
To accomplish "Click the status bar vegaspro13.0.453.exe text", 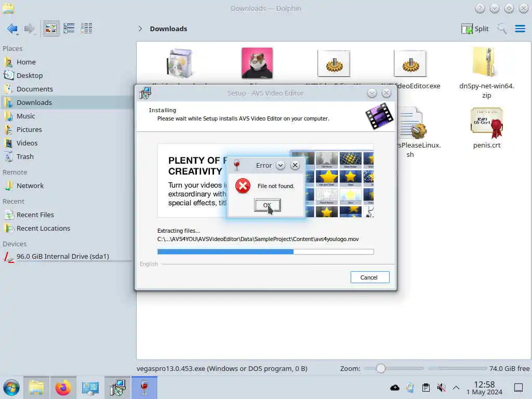I will [x=222, y=368].
